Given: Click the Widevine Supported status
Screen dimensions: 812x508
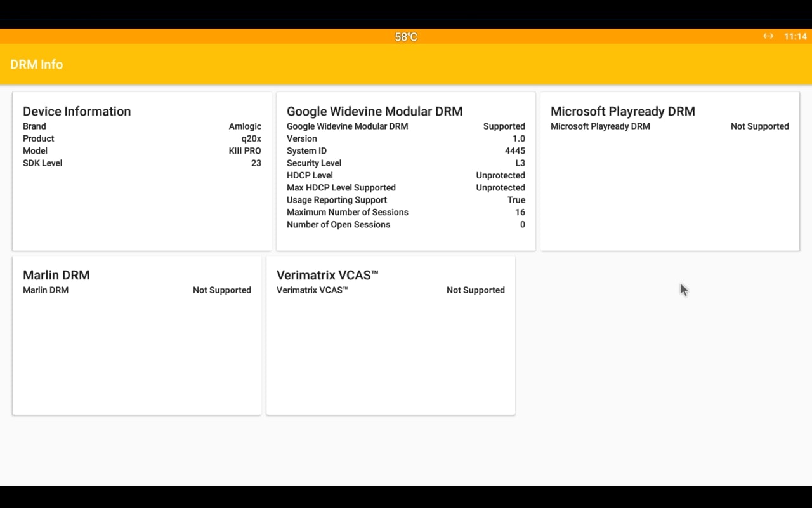Looking at the screenshot, I should (x=504, y=126).
